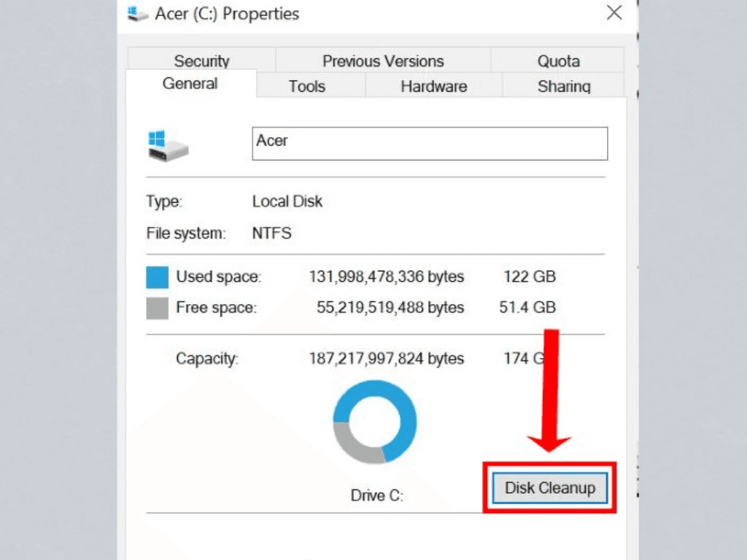Click the Used space bytes value
Image resolution: width=747 pixels, height=560 pixels.
(386, 277)
